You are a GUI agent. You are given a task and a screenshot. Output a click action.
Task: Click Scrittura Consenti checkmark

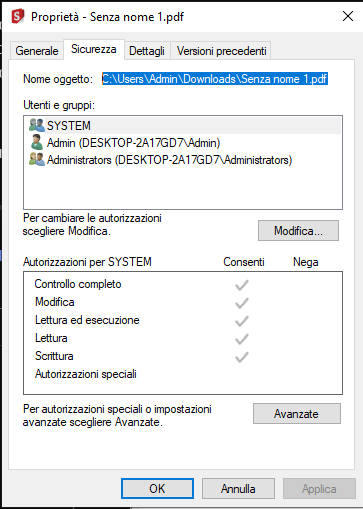pos(242,357)
